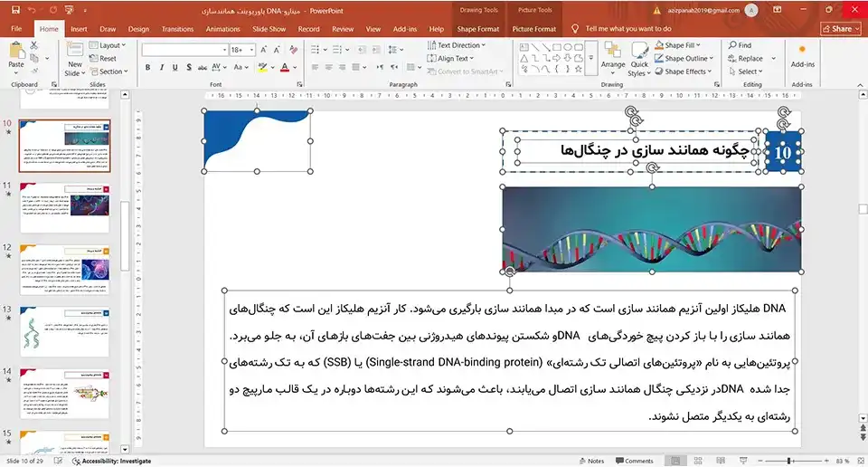Click the zoom slider handle

coord(788,461)
